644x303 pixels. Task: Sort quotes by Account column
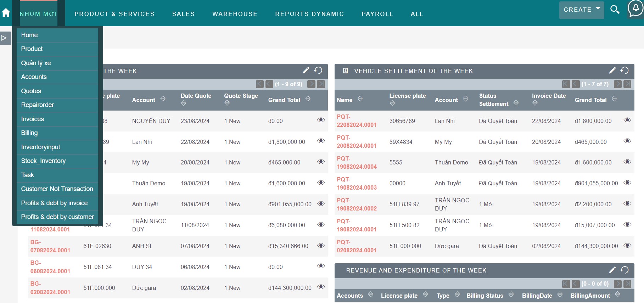[163, 99]
